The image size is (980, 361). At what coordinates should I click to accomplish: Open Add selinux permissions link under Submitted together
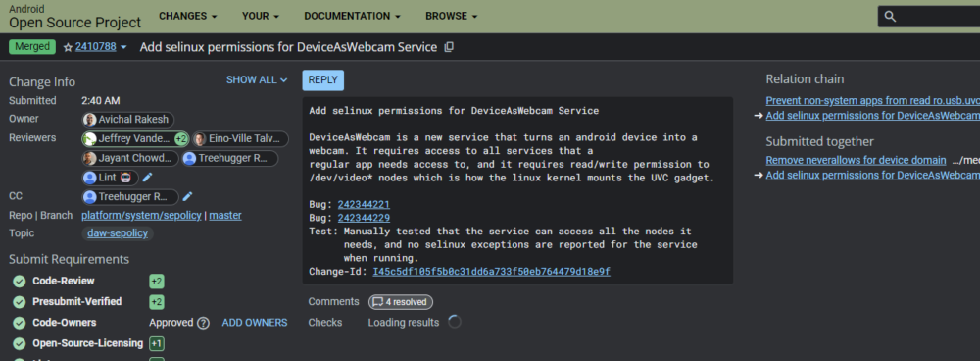(x=872, y=176)
